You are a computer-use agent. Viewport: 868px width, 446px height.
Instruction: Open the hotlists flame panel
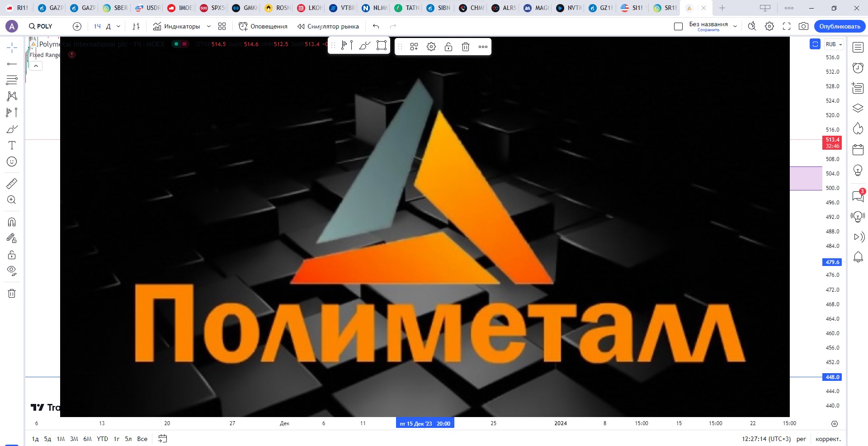pos(858,129)
